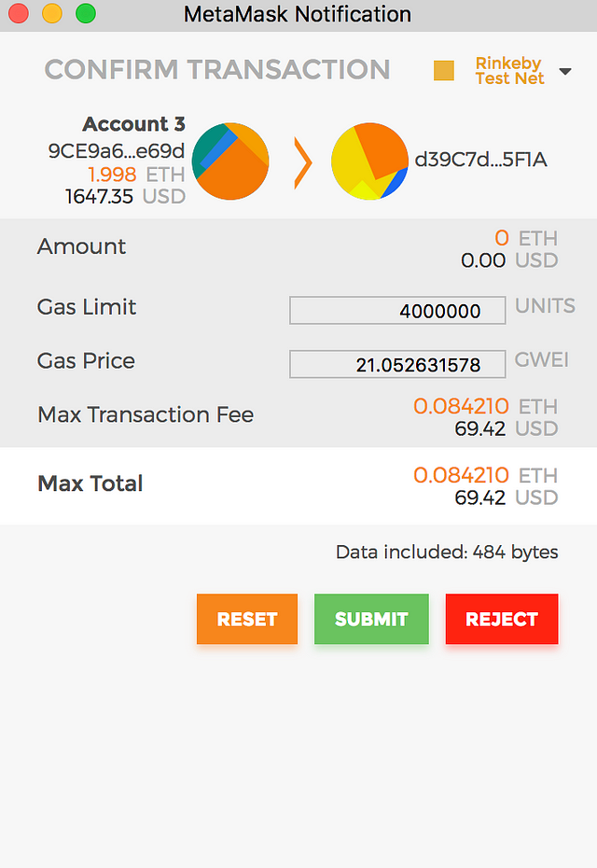This screenshot has height=868, width=597.
Task: Minimize the window with the yellow button
Action: click(x=52, y=14)
